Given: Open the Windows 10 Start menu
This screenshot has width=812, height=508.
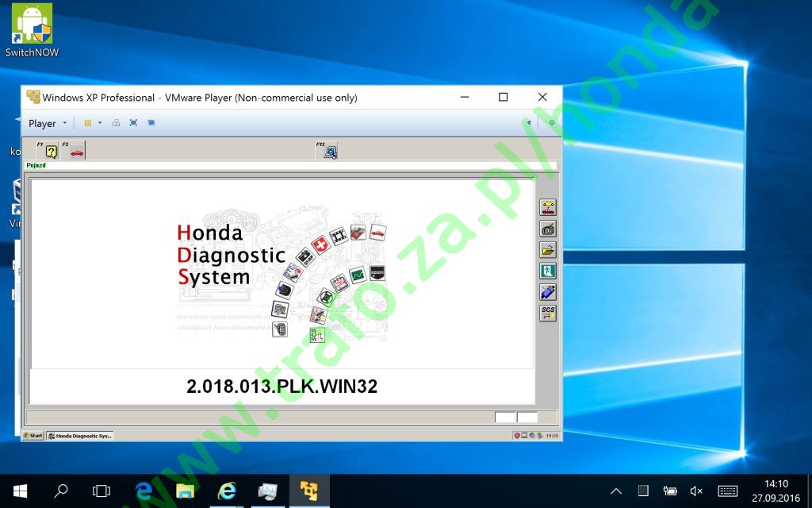Looking at the screenshot, I should (x=20, y=491).
